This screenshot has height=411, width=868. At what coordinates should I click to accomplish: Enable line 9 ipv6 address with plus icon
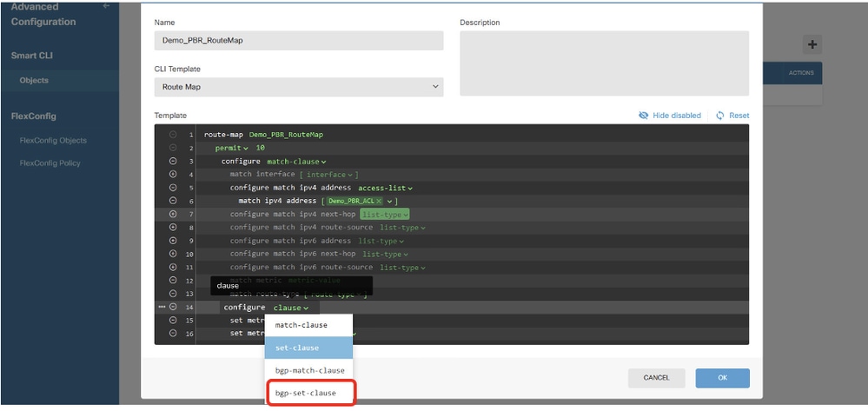pos(173,241)
